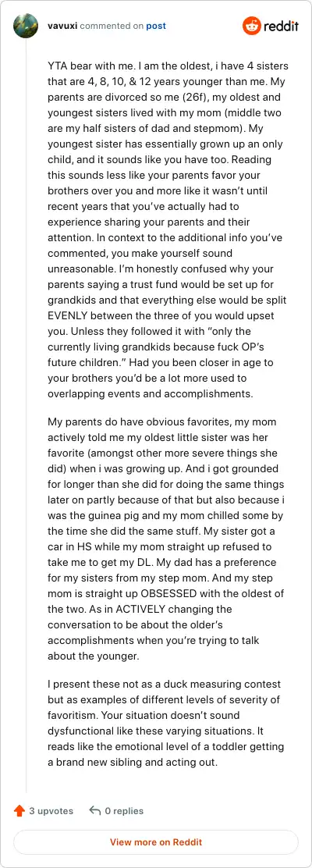Click the vavuxi user avatar
This screenshot has width=312, height=868.
point(26,26)
